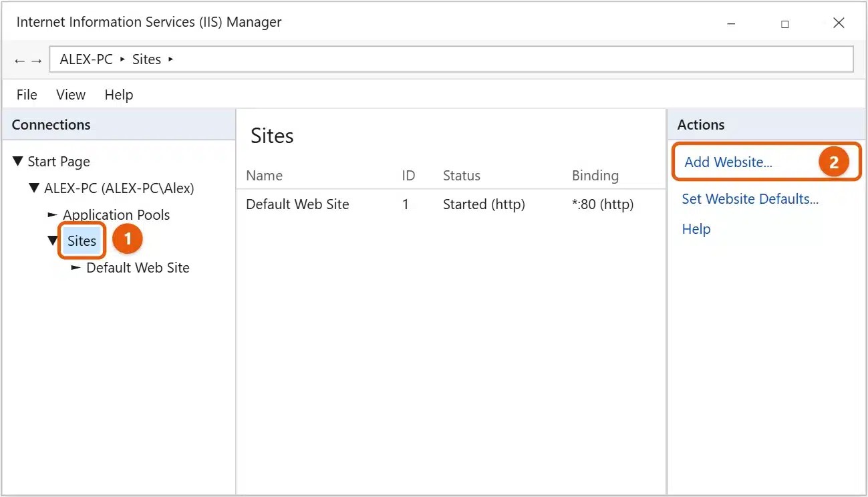Screen dimensions: 868x497
Task: Open Set Website Defaults... action
Action: [x=750, y=199]
